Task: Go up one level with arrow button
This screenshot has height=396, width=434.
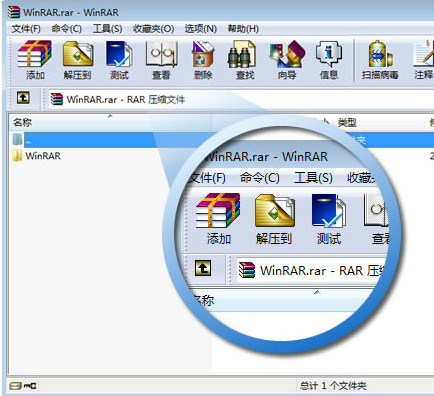Action: point(23,98)
